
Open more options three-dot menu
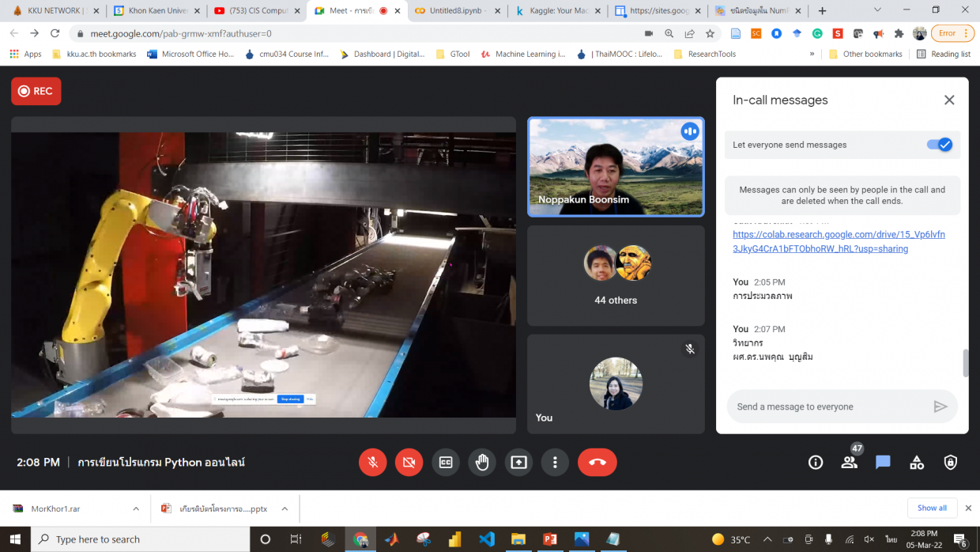555,463
